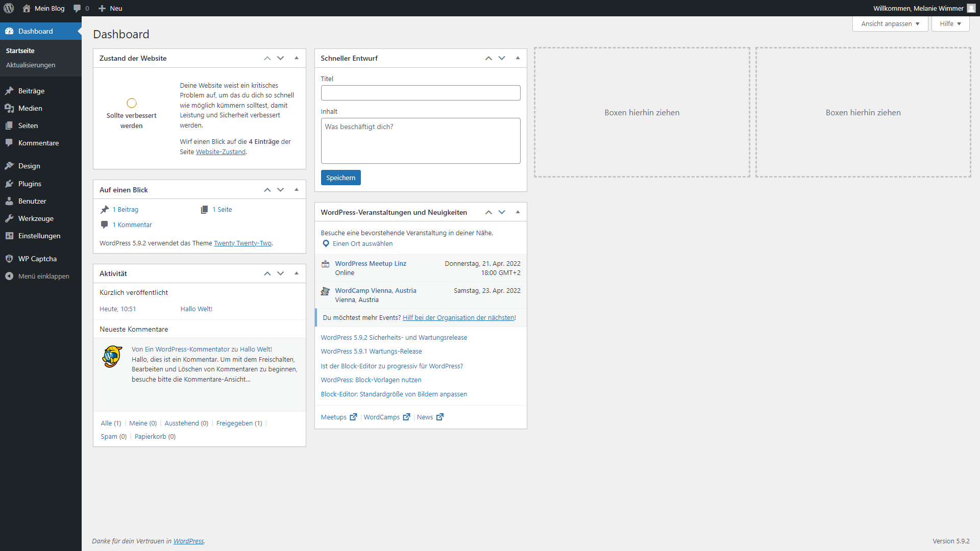Open Ansicht anpassen dropdown
Image resolution: width=980 pixels, height=551 pixels.
click(x=890, y=23)
